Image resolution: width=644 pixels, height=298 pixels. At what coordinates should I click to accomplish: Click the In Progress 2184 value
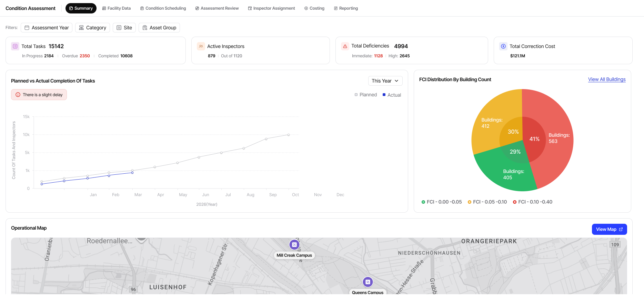(x=49, y=56)
